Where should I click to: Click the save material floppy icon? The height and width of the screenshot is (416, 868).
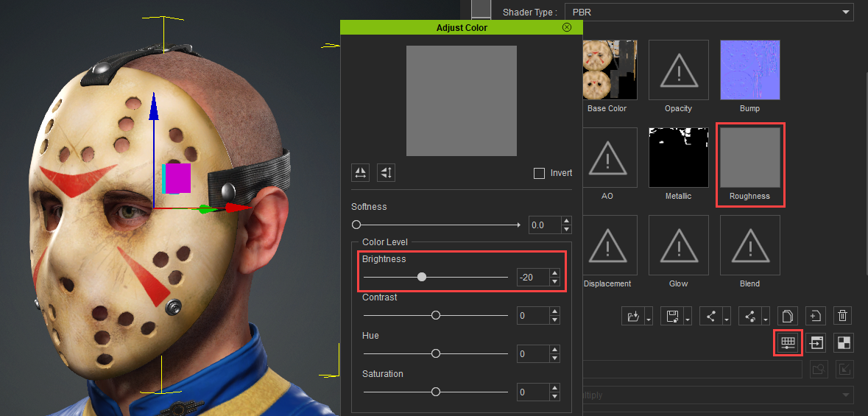pos(671,316)
